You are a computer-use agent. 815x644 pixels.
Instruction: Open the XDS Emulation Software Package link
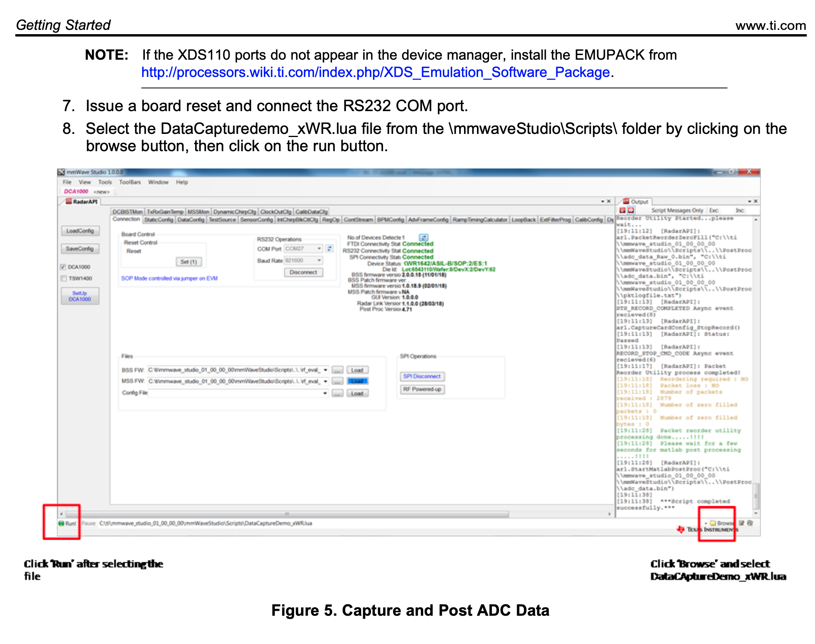pos(375,72)
